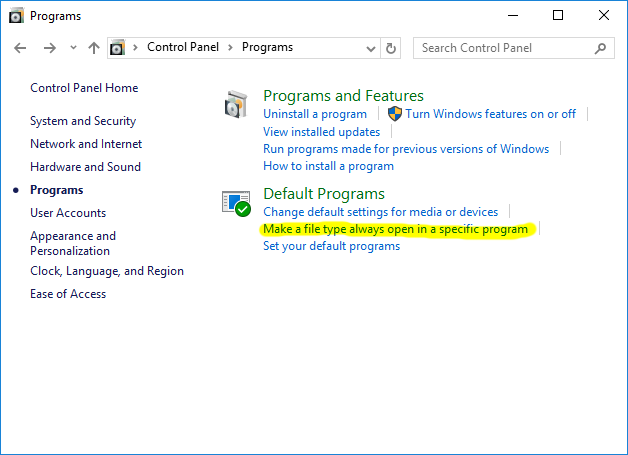Go back using the Back arrow
This screenshot has height=455, width=628.
[20, 48]
